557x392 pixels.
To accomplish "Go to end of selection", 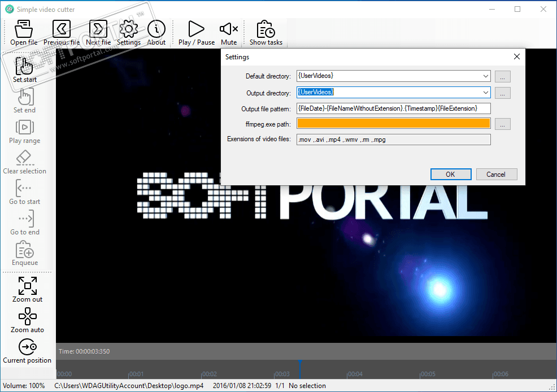I will tap(24, 223).
